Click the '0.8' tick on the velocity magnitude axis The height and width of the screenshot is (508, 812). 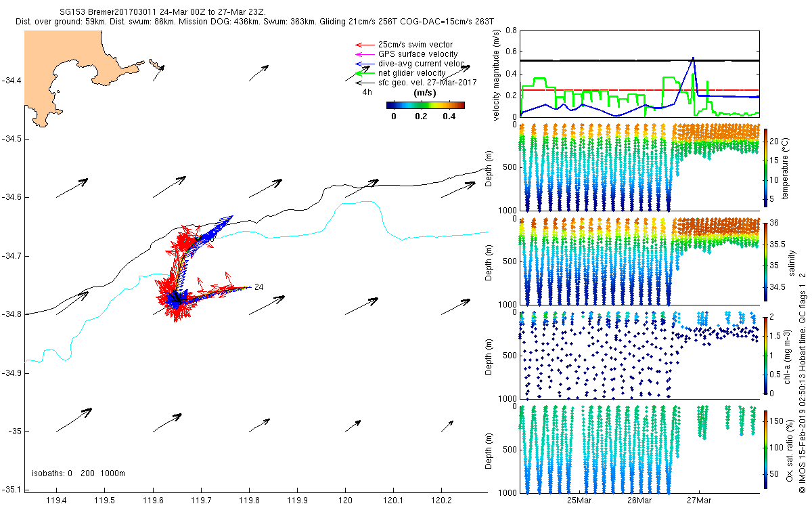[512, 30]
